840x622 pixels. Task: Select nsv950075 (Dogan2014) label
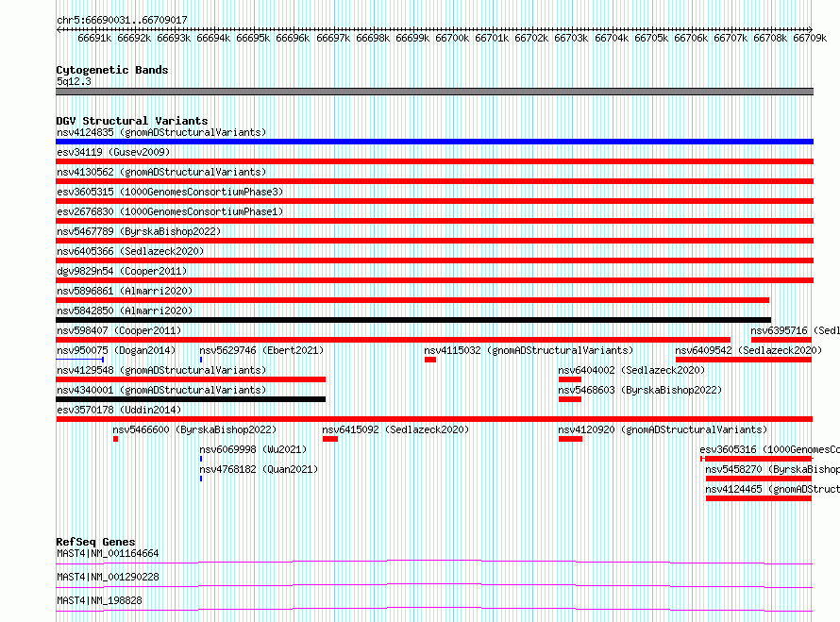pos(116,350)
